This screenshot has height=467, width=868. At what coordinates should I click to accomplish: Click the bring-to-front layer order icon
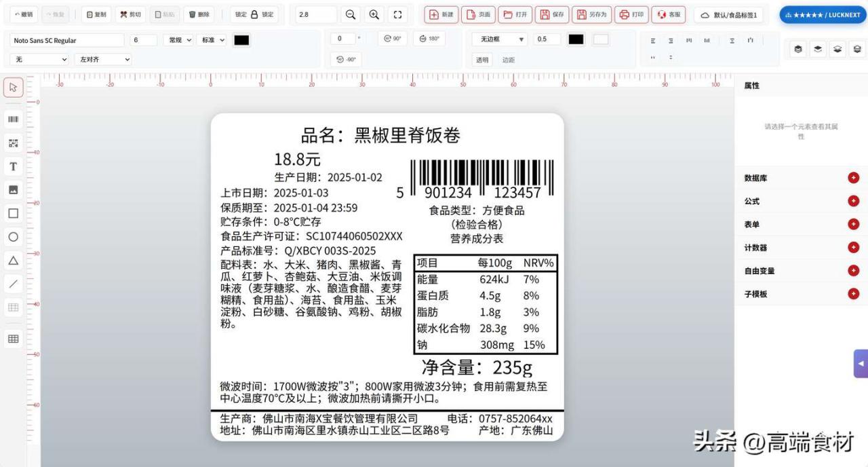point(798,49)
